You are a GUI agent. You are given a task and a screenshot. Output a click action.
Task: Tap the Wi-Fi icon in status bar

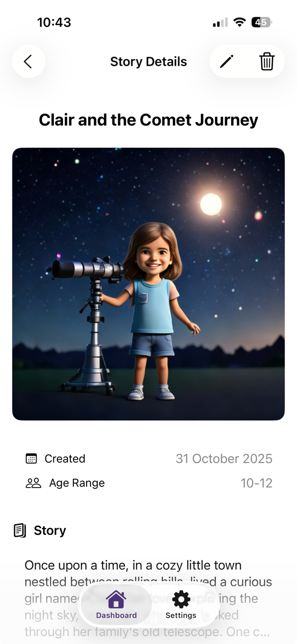pyautogui.click(x=240, y=22)
